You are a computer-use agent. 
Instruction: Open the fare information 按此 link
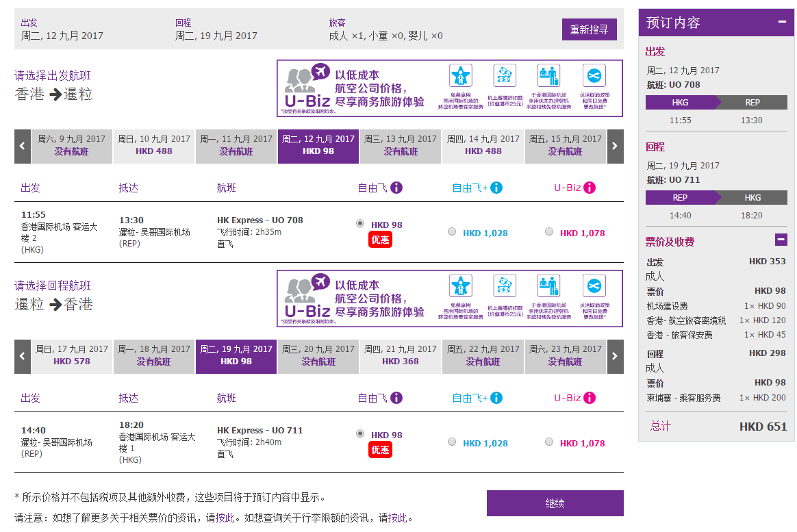[225, 518]
